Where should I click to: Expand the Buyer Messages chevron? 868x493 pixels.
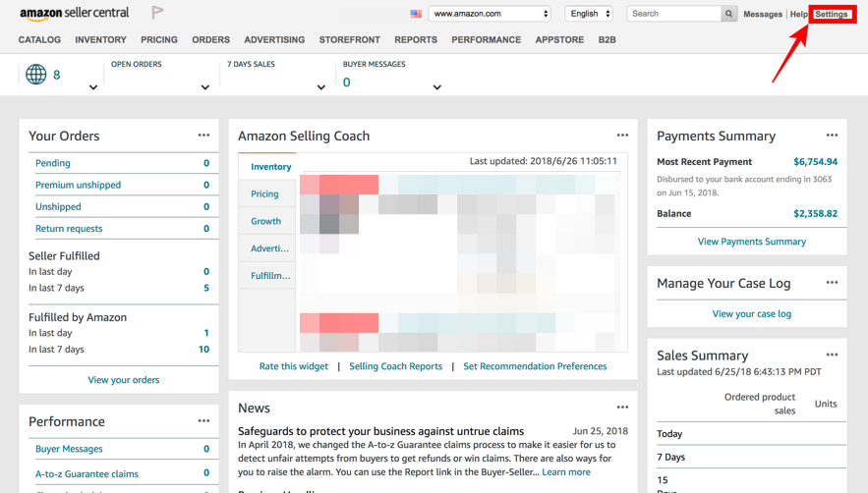pos(437,87)
